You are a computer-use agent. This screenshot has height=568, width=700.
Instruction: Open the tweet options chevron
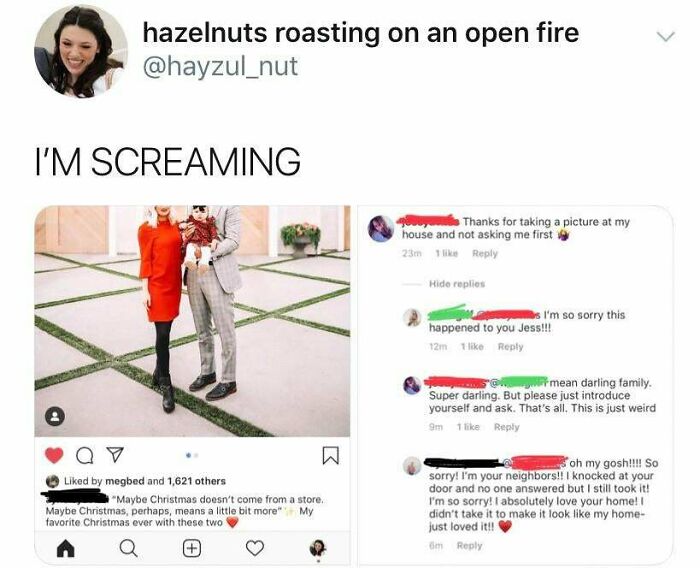(x=667, y=36)
